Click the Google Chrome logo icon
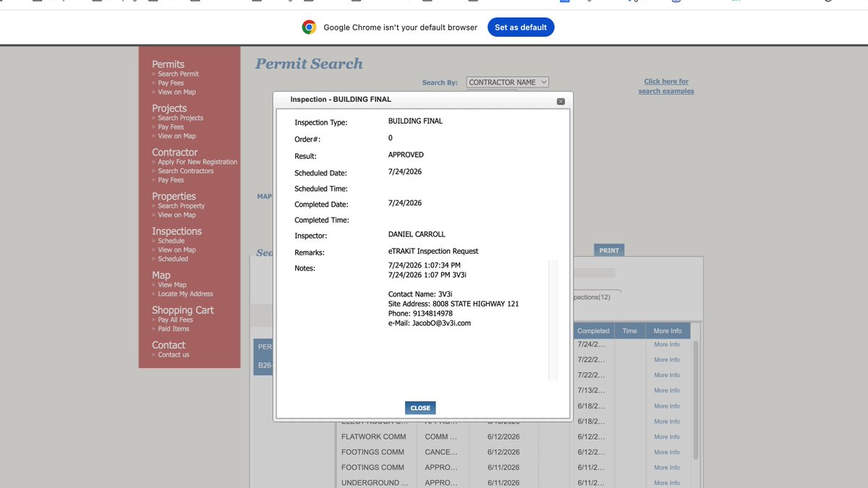Screen dimensions: 868x488 click(x=309, y=27)
